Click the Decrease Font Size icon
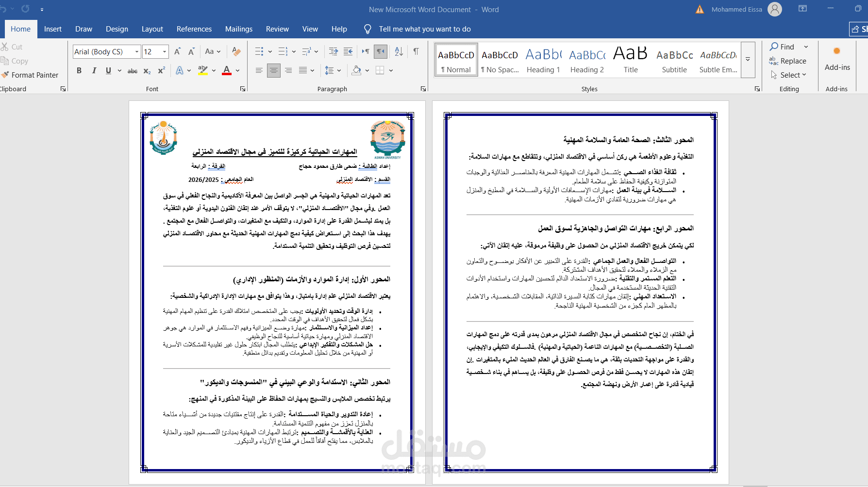 (191, 51)
